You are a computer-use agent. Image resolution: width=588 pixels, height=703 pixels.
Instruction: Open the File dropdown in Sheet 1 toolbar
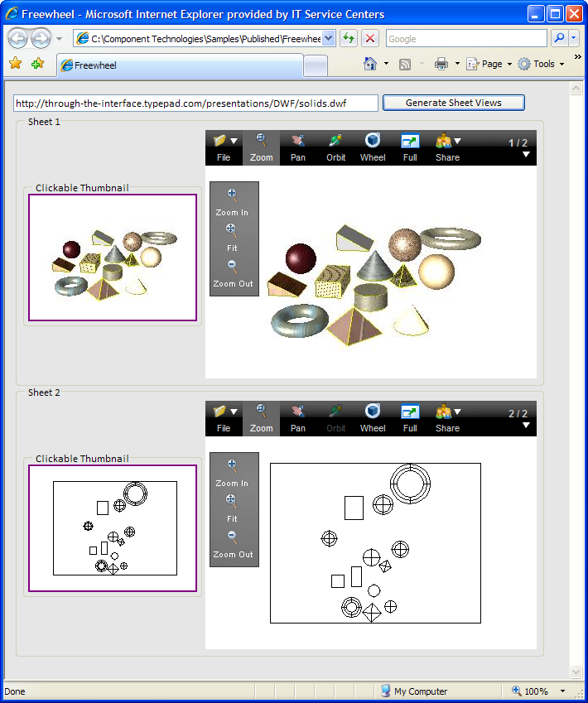(x=224, y=147)
